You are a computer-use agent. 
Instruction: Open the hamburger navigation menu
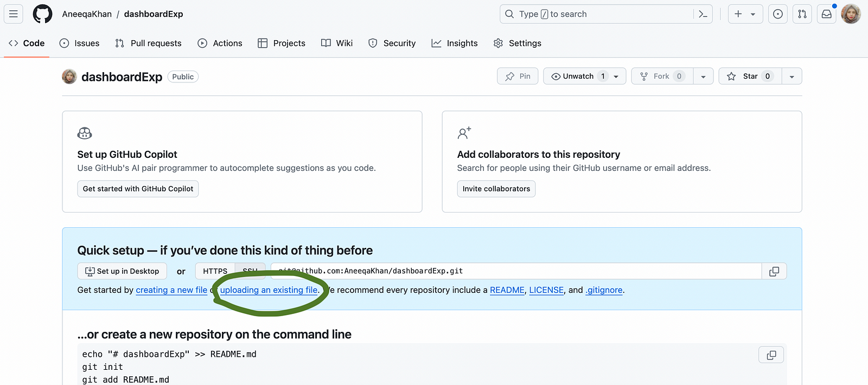point(14,14)
